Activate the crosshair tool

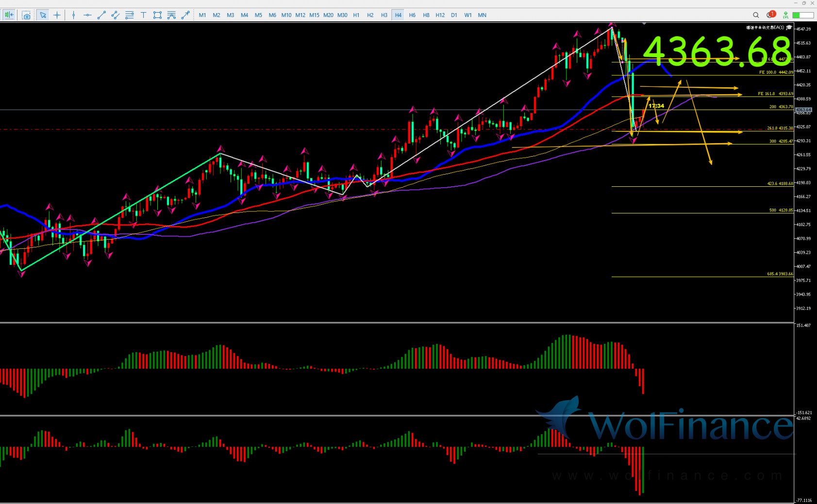[57, 15]
